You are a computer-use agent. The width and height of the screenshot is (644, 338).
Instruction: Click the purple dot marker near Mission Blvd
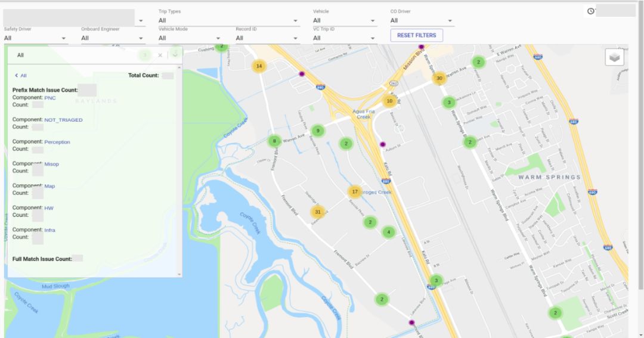(x=422, y=47)
